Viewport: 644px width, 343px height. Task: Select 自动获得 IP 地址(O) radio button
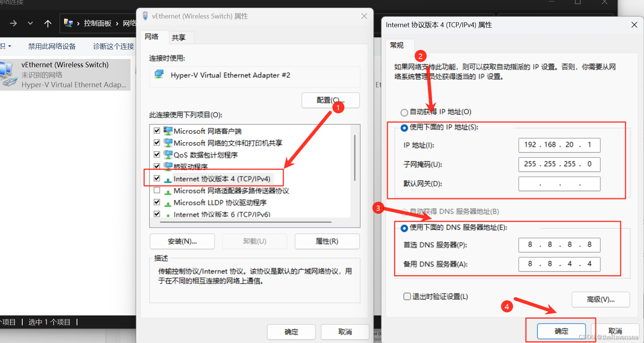(404, 112)
